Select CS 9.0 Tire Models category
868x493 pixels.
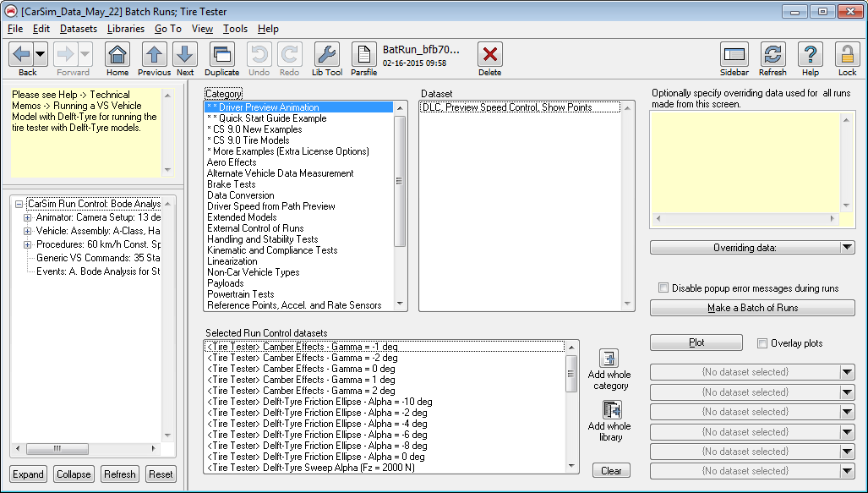[x=248, y=140]
